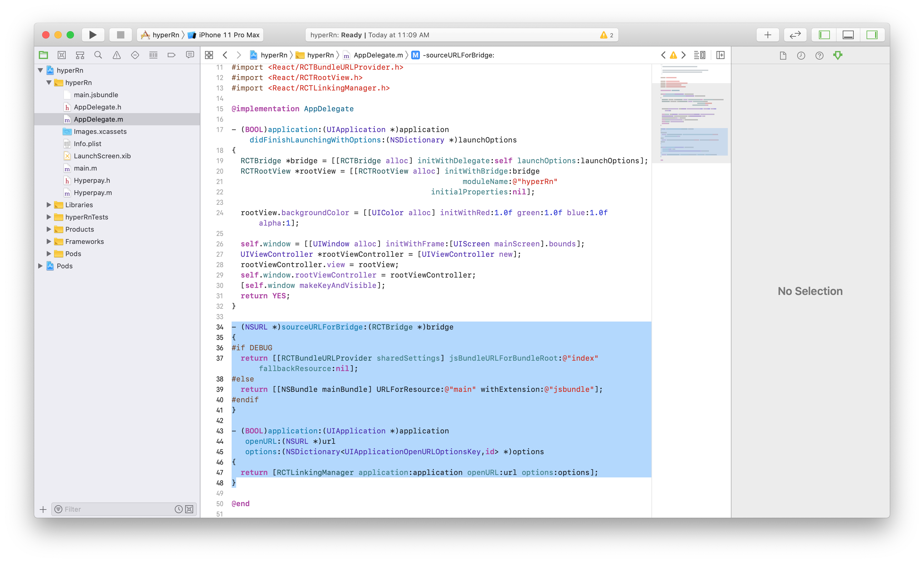Show the Attributes inspector arrow icon

838,56
